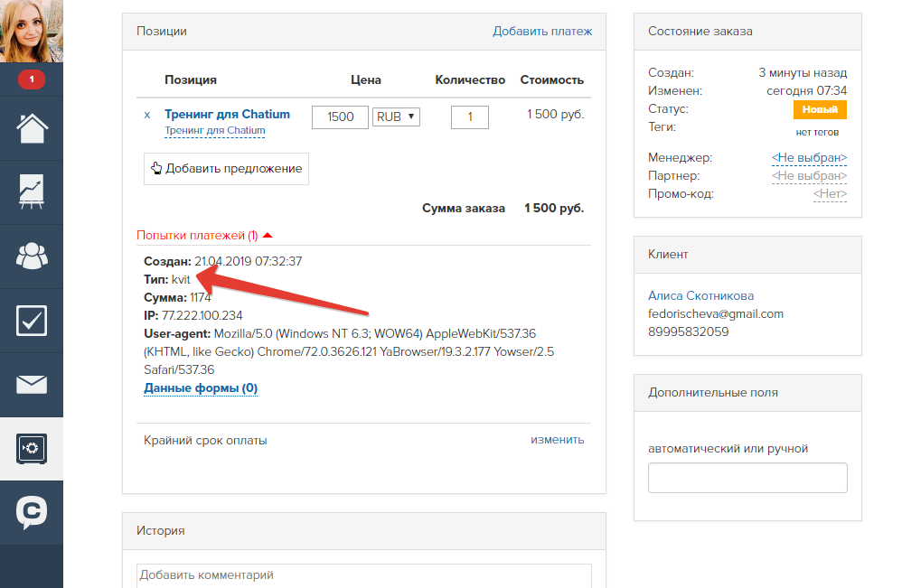The image size is (902, 588).
Task: Click изменить link for payment deadline
Action: point(557,440)
